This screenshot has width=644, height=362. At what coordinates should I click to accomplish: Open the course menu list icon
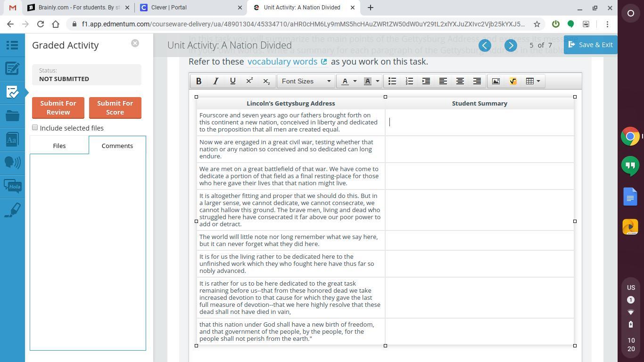tap(12, 45)
